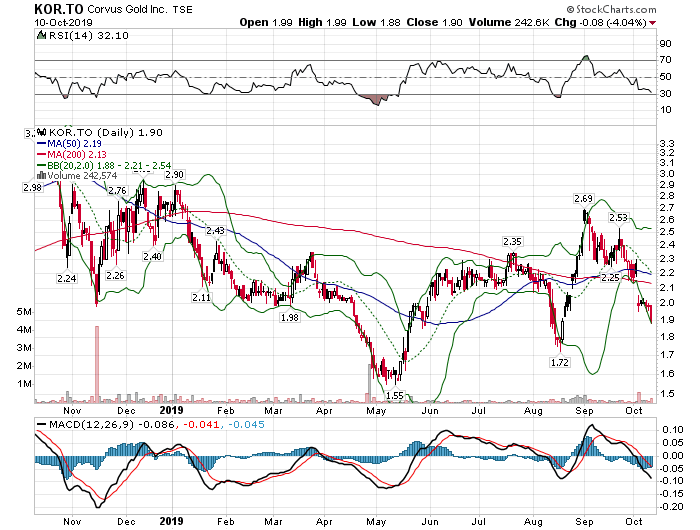700x530 pixels.
Task: Click the Sep label on MACD axis
Action: coord(584,522)
